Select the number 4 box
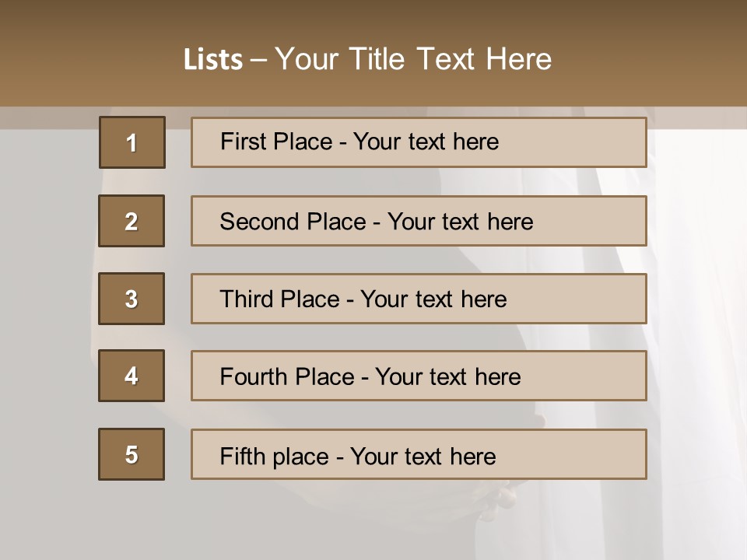Screen dimensions: 747x560 pos(132,376)
